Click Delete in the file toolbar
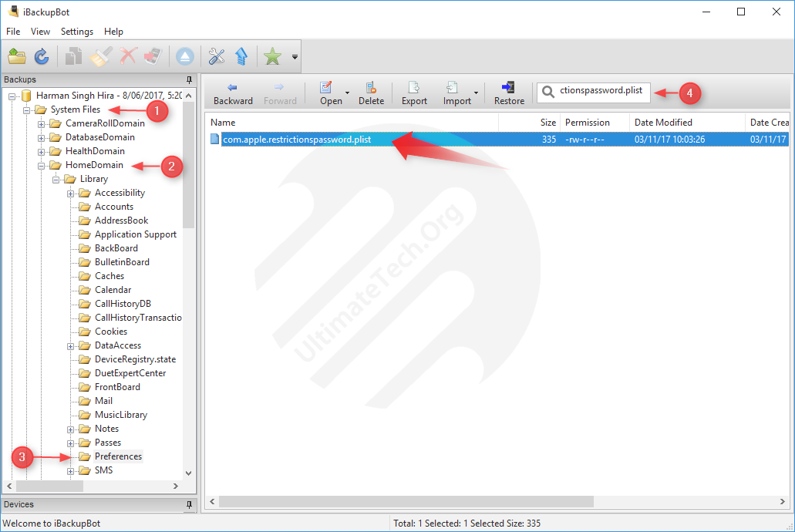The image size is (795, 532). pyautogui.click(x=371, y=93)
